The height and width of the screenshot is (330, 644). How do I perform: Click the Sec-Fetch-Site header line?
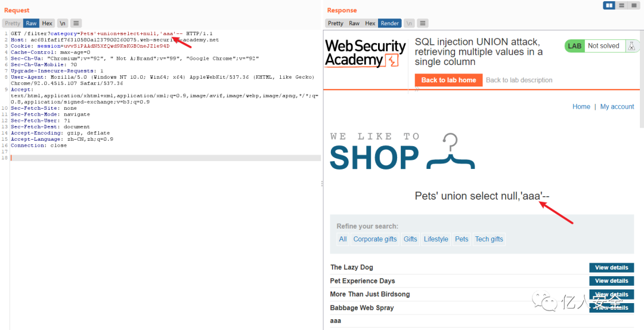tap(44, 108)
